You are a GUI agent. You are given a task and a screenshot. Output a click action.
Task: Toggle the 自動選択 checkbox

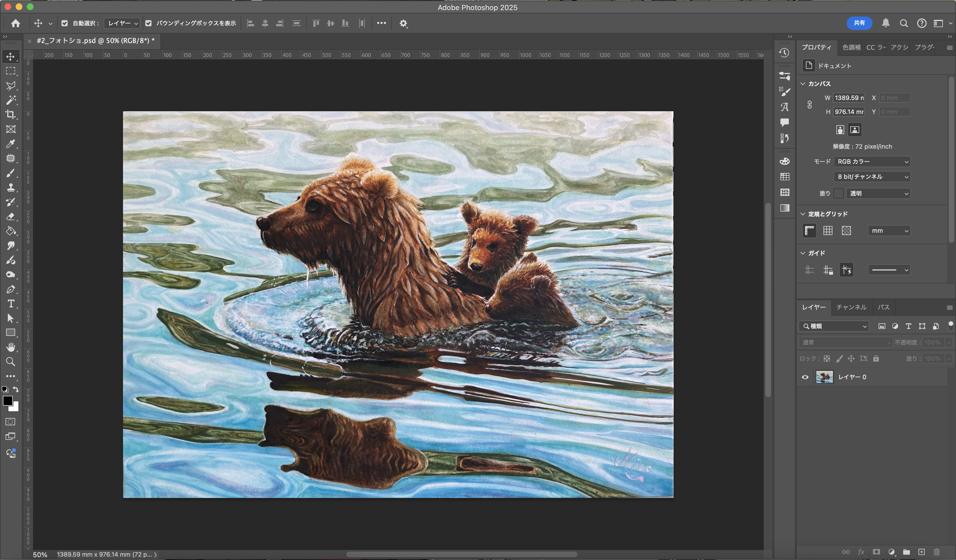(65, 23)
